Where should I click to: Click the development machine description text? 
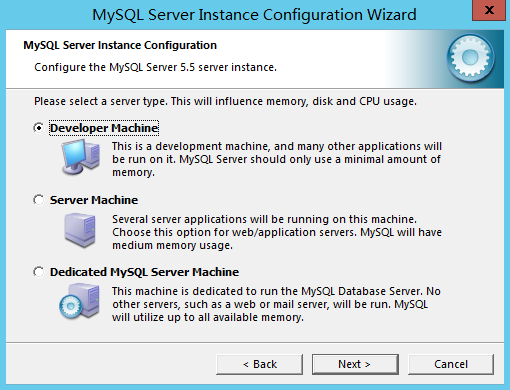(277, 159)
